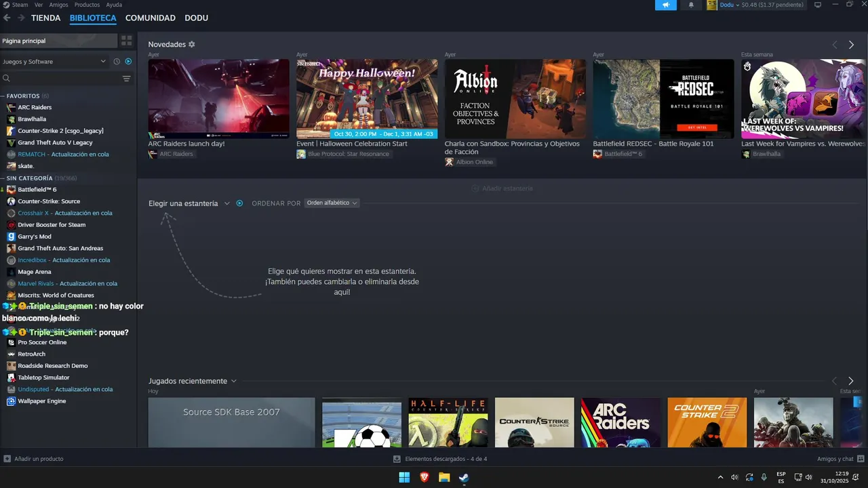Open the Amigos y chat icon
Viewport: 868px width, 488px height.
pos(861,459)
